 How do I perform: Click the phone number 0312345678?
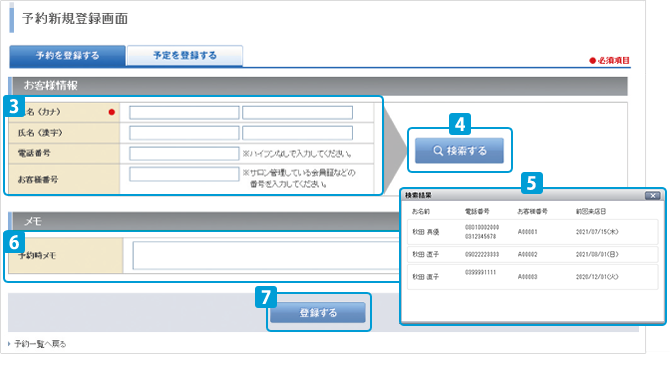pos(480,236)
